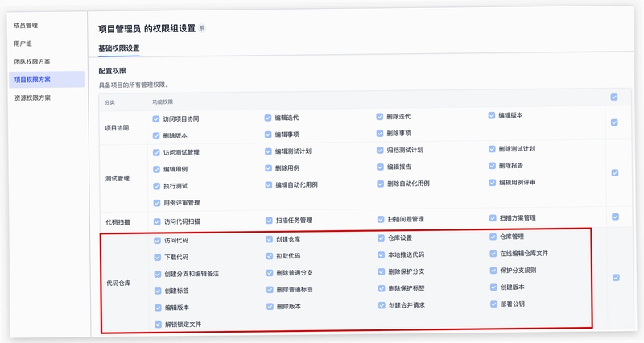Go to 团队权限方案 in the sidebar
The width and height of the screenshot is (644, 343).
tap(32, 62)
